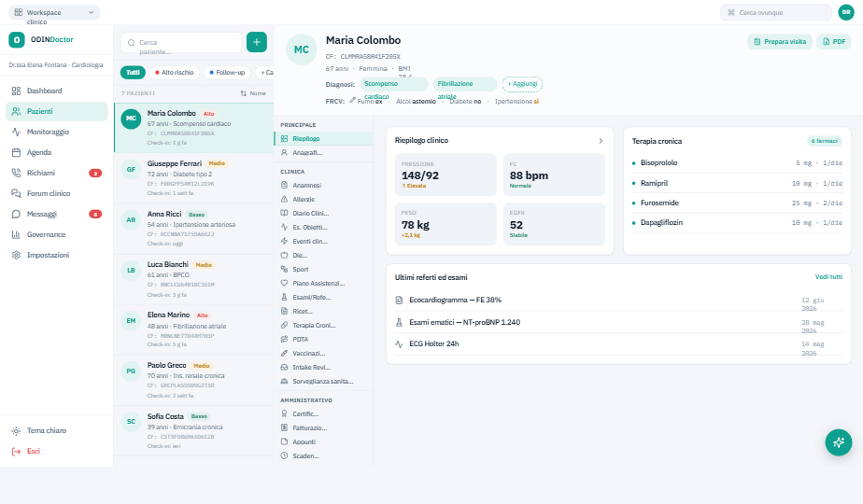
Task: Expand Riepilogo clinico with chevron arrow
Action: coord(601,141)
